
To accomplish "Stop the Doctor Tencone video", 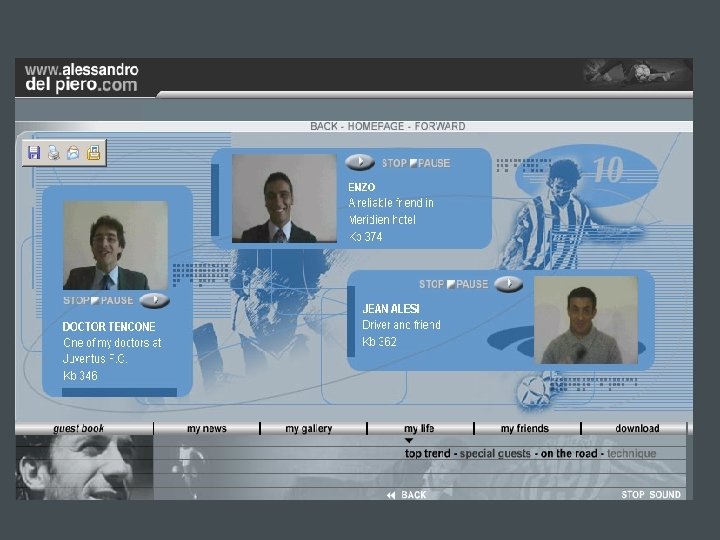I will (76, 300).
